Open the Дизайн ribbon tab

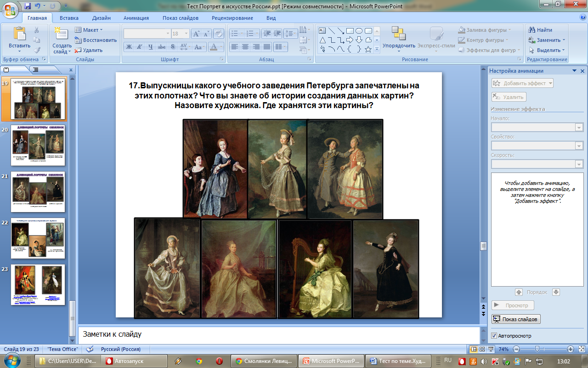[101, 18]
